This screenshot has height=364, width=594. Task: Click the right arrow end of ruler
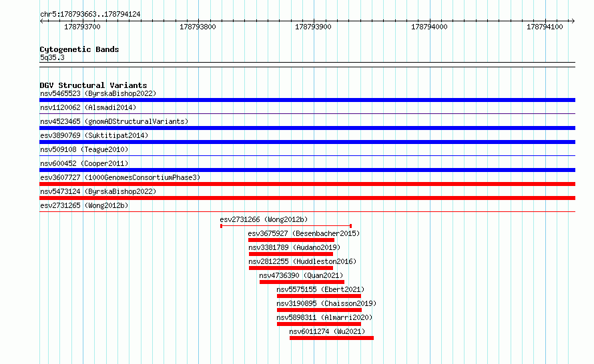coord(573,21)
